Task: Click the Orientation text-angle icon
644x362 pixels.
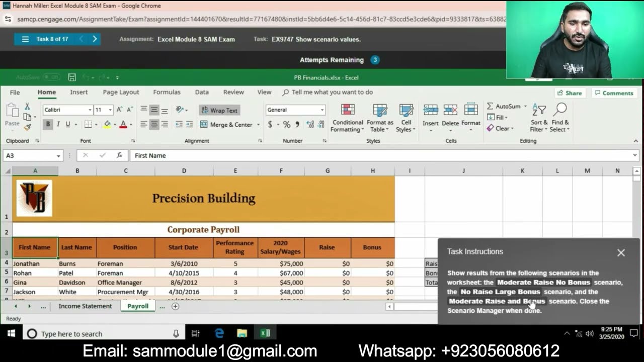Action: (x=180, y=110)
